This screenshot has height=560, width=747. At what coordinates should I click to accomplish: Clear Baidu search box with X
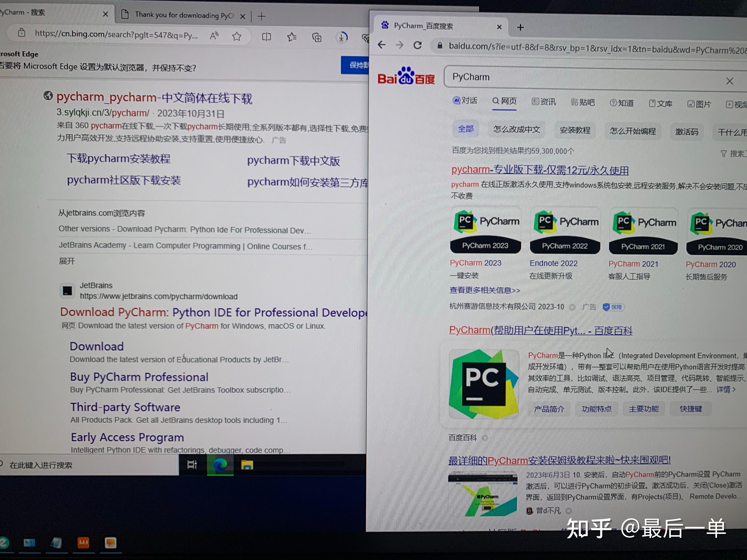pyautogui.click(x=729, y=81)
